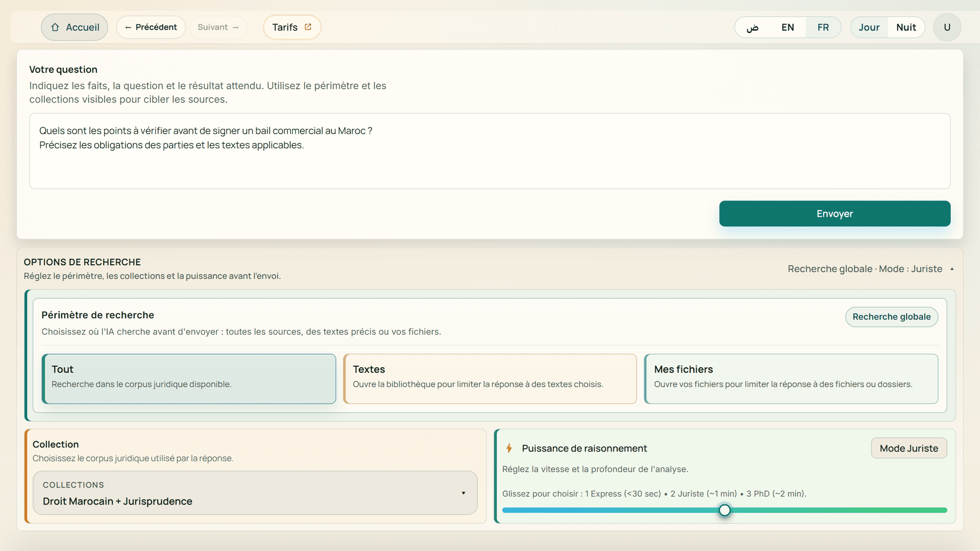Click the Périmètre de recherche title
Image resolution: width=980 pixels, height=551 pixels.
click(x=98, y=315)
